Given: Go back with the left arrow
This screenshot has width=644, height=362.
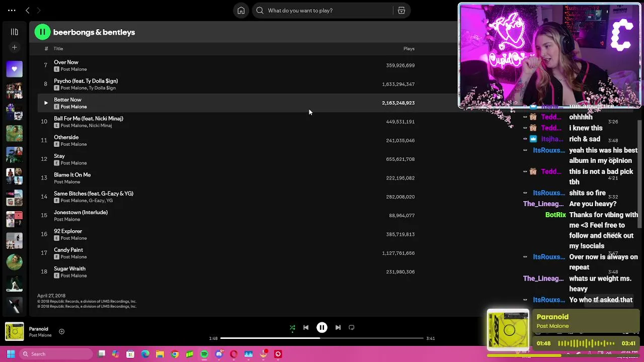Looking at the screenshot, I should click(x=28, y=10).
